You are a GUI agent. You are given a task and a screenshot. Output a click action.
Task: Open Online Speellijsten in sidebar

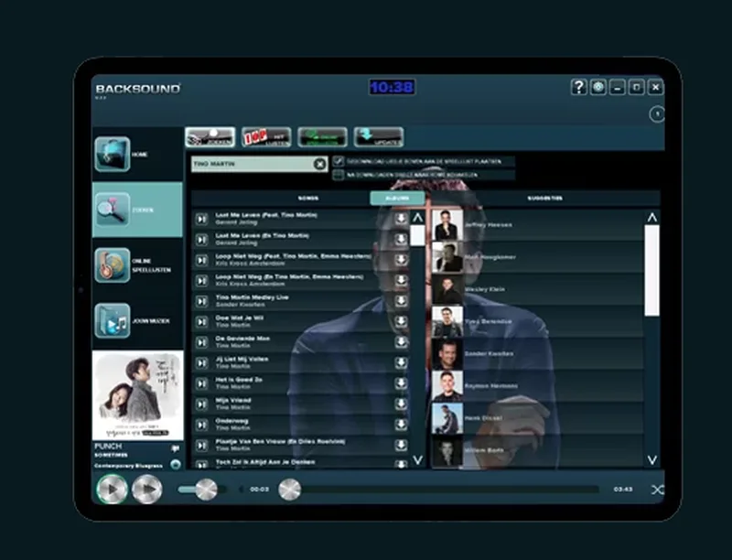137,265
